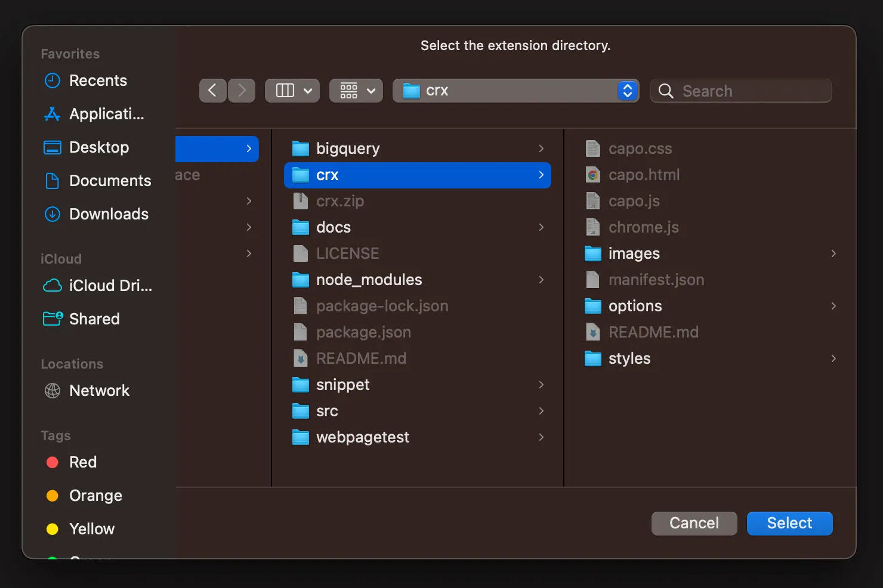Select Network under Locations
The image size is (883, 588).
(100, 391)
